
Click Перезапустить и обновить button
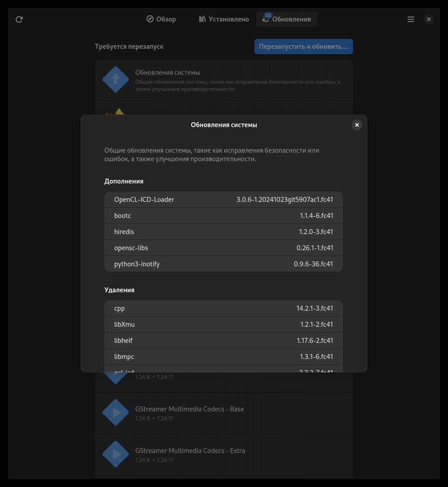pyautogui.click(x=303, y=47)
